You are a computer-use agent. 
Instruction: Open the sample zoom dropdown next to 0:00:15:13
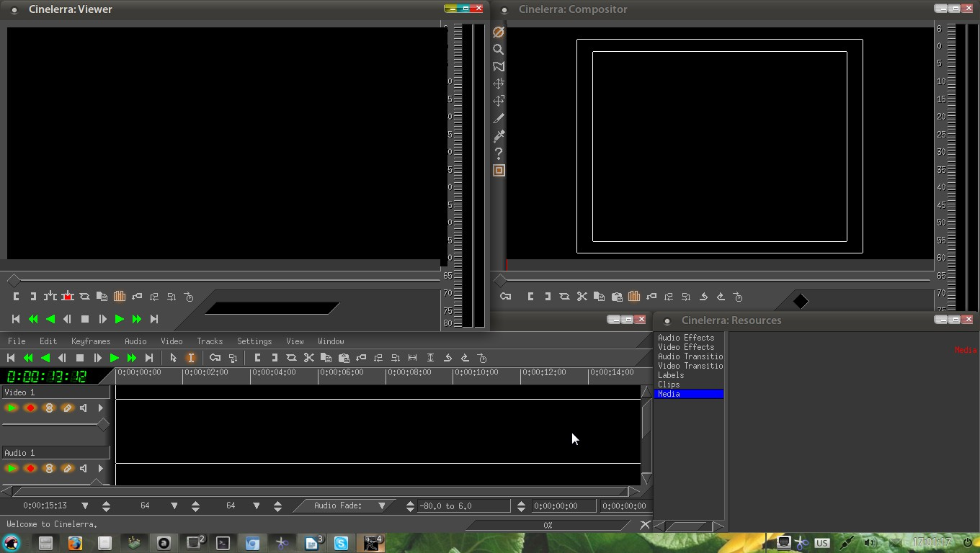(x=85, y=505)
